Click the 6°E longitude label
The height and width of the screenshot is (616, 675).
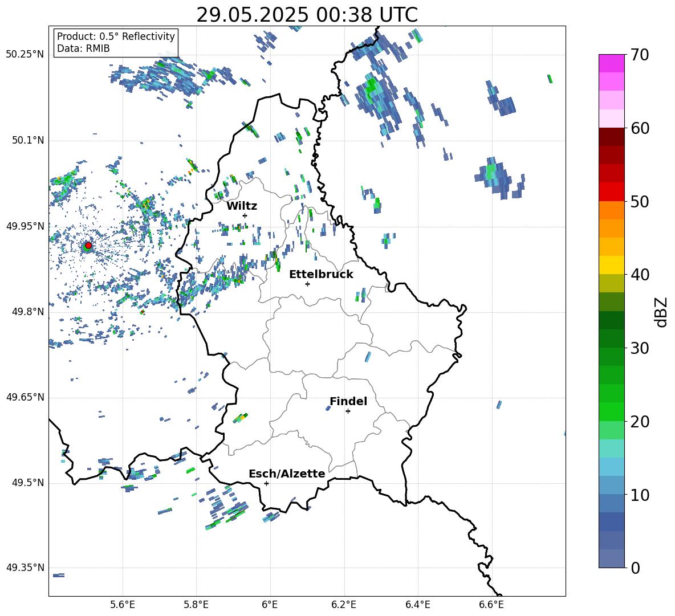(270, 605)
